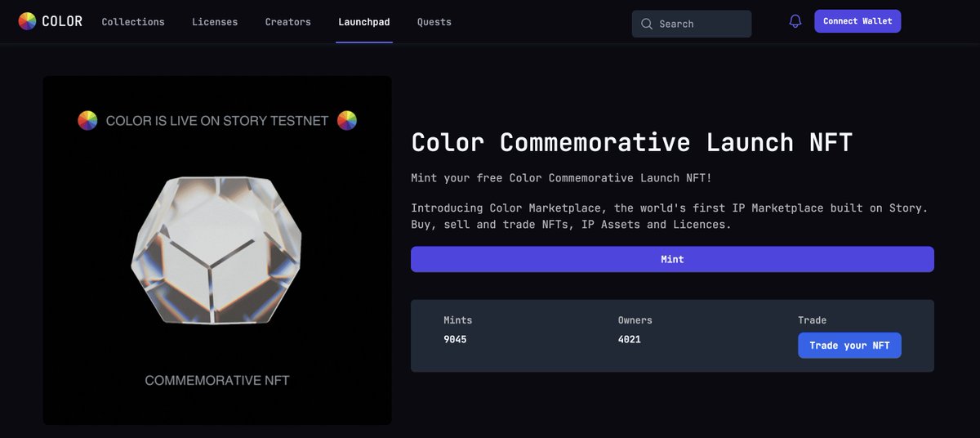This screenshot has height=438, width=980.
Task: Go to the Licenses page
Action: (x=215, y=22)
